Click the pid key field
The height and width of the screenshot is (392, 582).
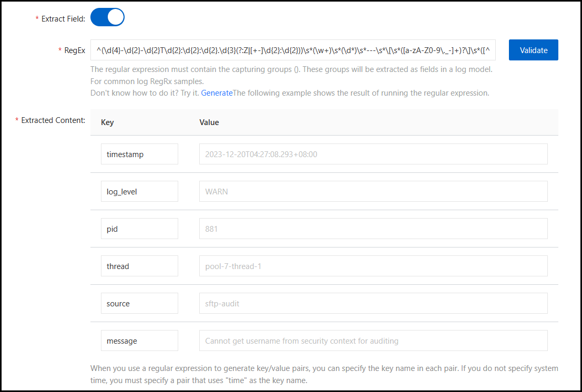point(139,229)
